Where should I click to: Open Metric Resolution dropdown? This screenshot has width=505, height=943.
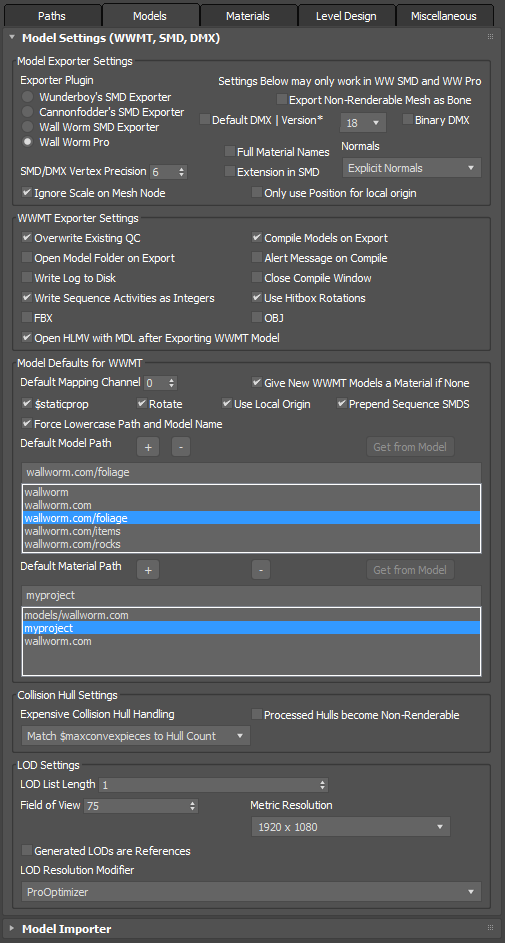coord(350,827)
